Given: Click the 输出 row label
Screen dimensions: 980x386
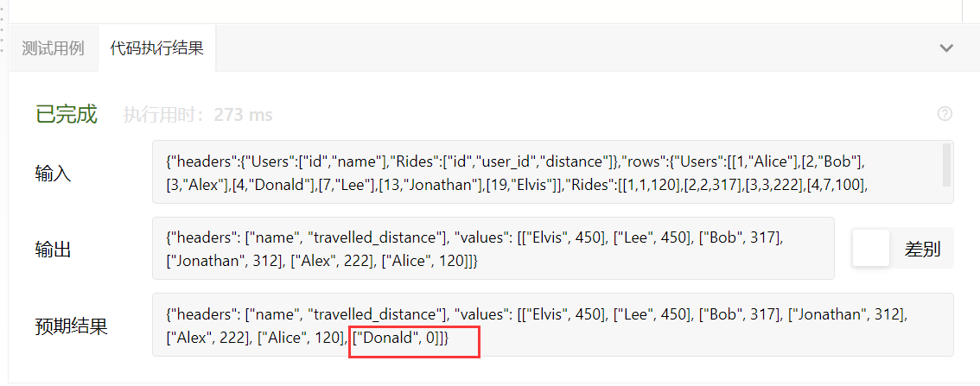Looking at the screenshot, I should pos(54,250).
